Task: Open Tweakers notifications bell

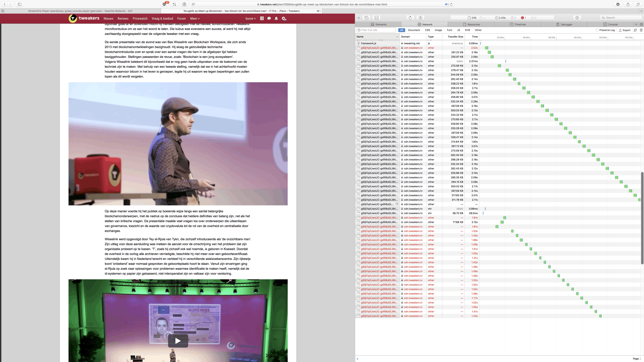Action: point(276,19)
